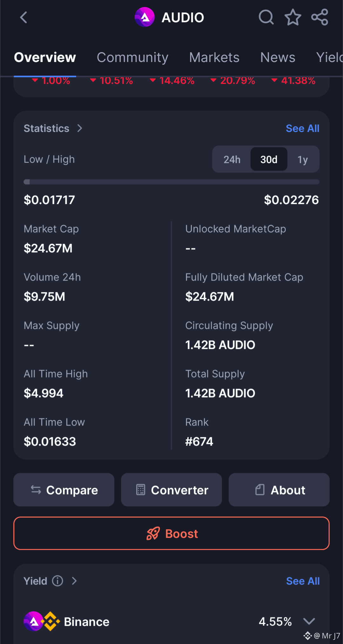Tap the Compare button
Screen dimensions: 343x644
click(x=64, y=490)
